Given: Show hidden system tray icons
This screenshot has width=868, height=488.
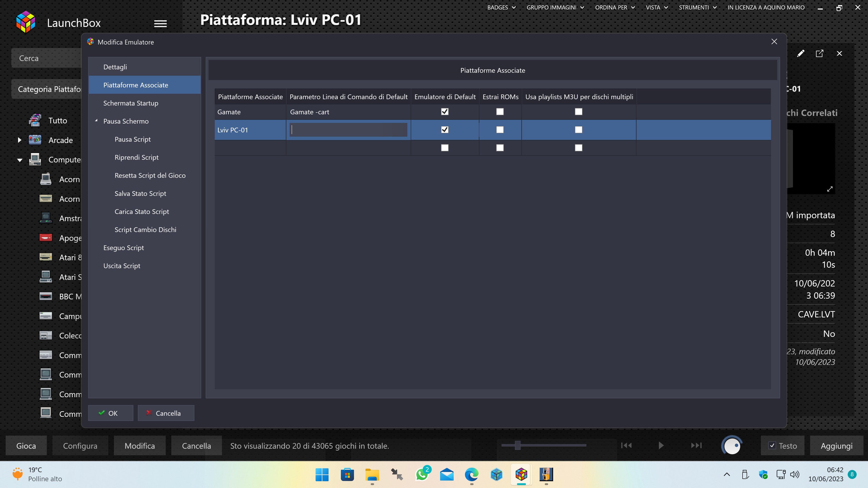Looking at the screenshot, I should 727,474.
